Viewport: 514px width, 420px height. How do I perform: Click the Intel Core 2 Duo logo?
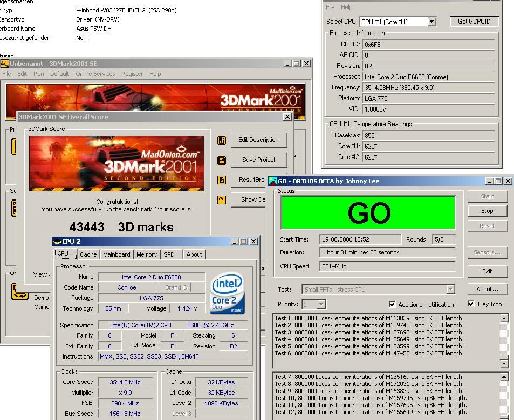[x=227, y=294]
